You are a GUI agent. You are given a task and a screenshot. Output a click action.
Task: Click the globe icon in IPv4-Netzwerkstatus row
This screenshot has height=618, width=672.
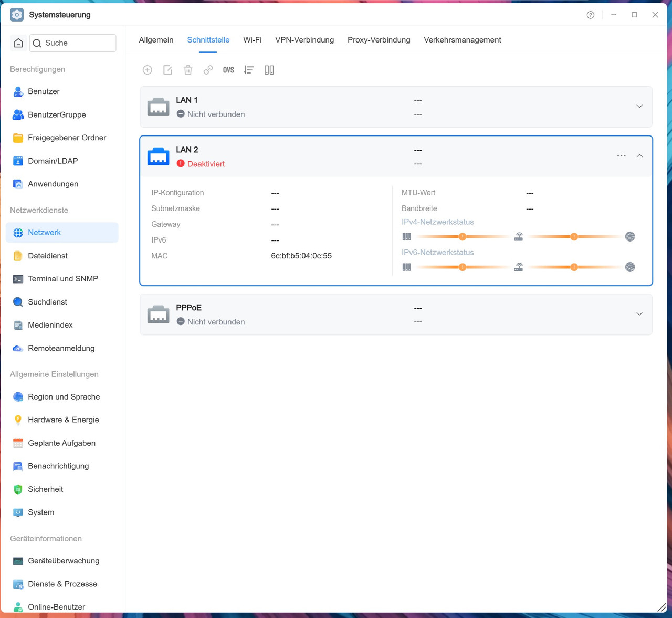pyautogui.click(x=630, y=237)
